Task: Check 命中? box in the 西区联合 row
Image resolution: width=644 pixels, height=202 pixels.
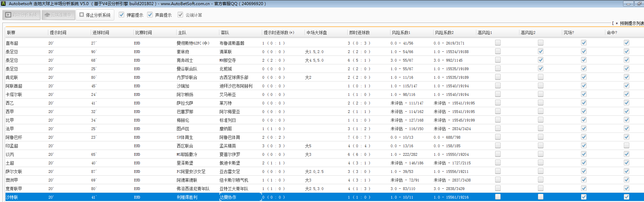Action: pyautogui.click(x=627, y=146)
